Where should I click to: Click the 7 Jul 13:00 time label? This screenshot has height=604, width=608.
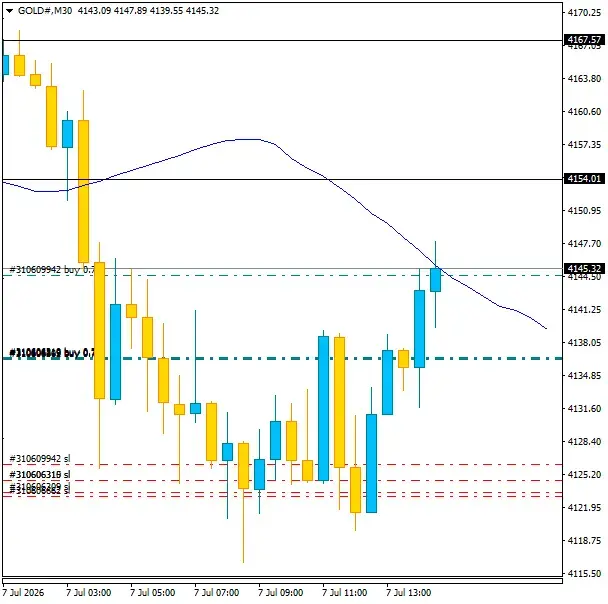(x=408, y=593)
